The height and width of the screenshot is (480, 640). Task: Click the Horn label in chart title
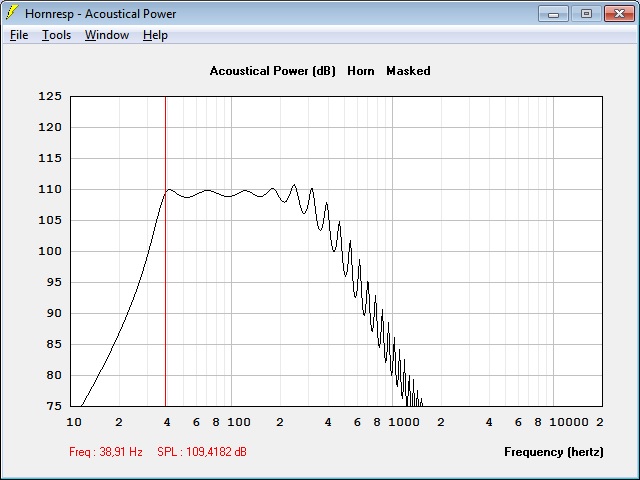point(361,71)
